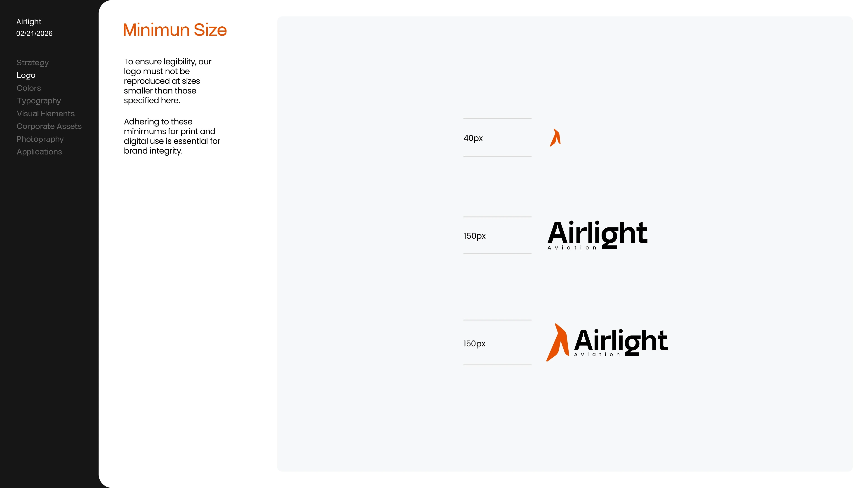Click the orange mark in the full logo lockup
This screenshot has height=488, width=868.
[557, 343]
